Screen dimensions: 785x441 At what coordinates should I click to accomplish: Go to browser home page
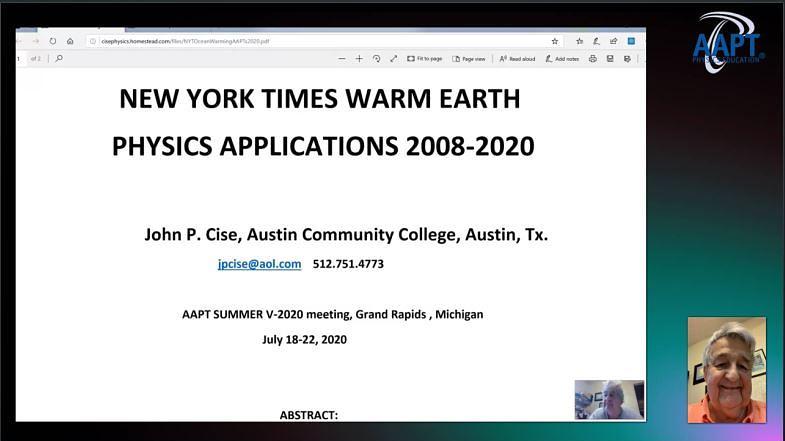70,41
